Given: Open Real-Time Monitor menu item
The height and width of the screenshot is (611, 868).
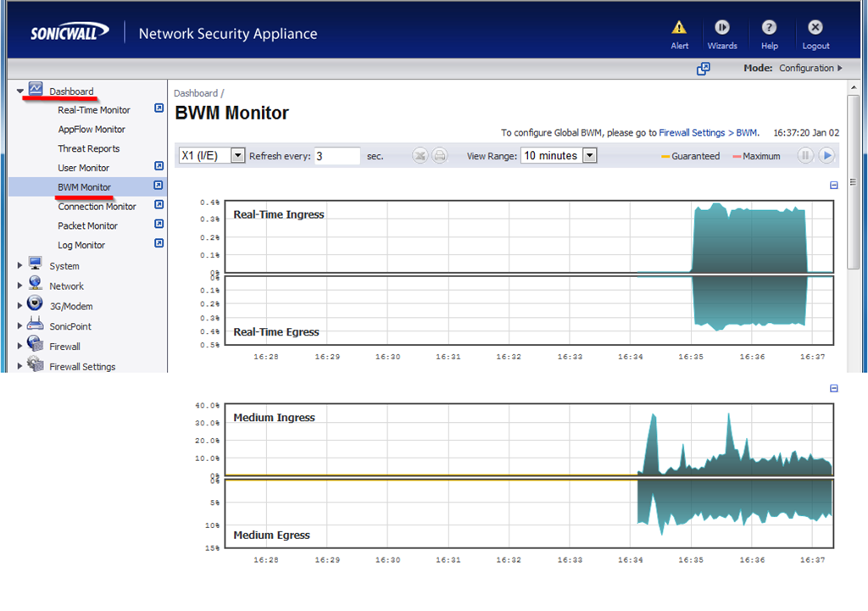Looking at the screenshot, I should 94,110.
